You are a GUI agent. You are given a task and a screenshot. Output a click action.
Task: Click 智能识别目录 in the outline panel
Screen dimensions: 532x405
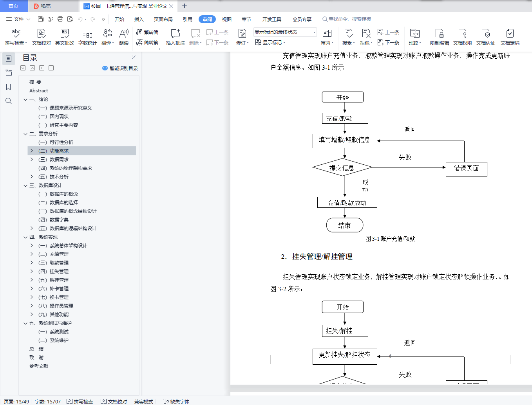point(120,68)
